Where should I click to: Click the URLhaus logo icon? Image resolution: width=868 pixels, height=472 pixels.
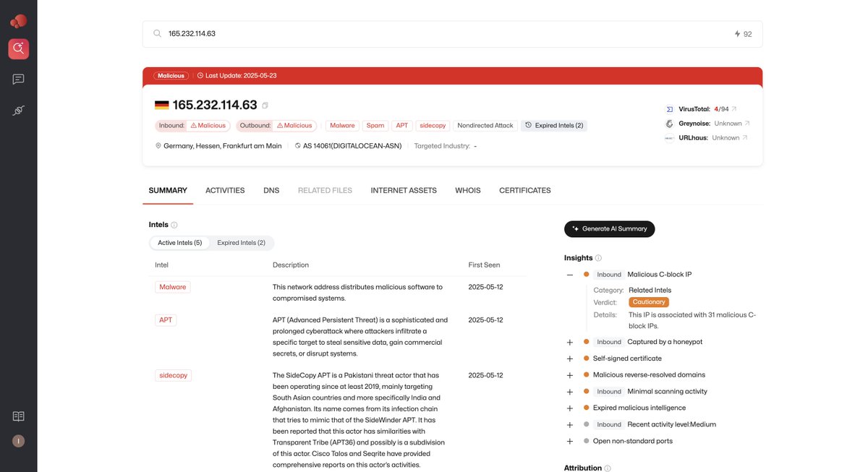[670, 137]
